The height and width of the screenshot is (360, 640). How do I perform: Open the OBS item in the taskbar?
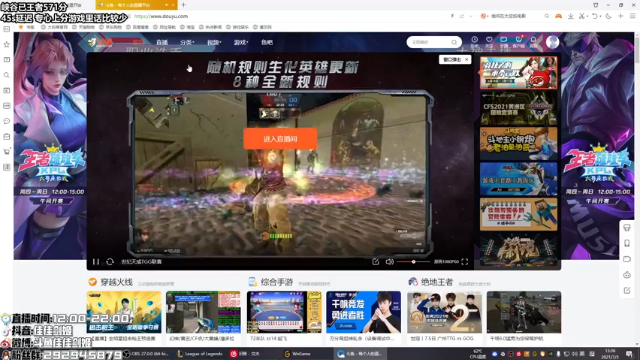[146, 354]
